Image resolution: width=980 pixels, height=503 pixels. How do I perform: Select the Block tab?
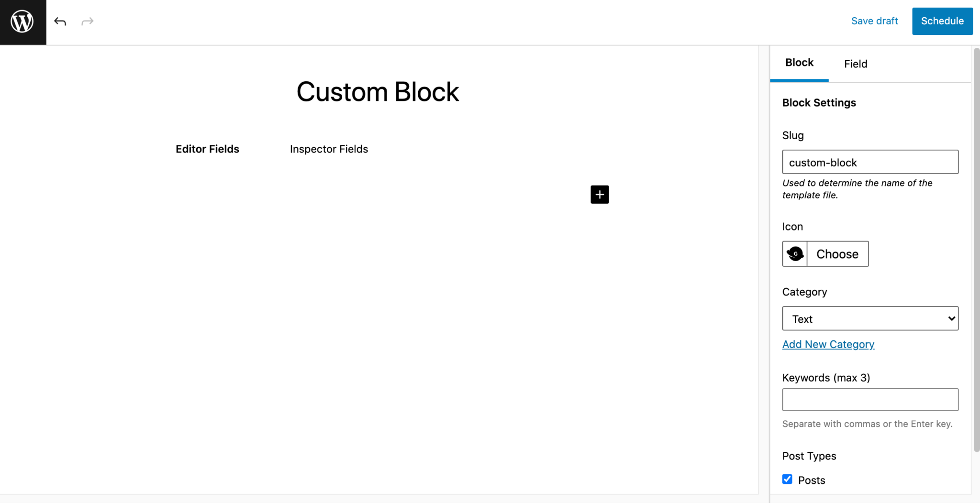[798, 62]
